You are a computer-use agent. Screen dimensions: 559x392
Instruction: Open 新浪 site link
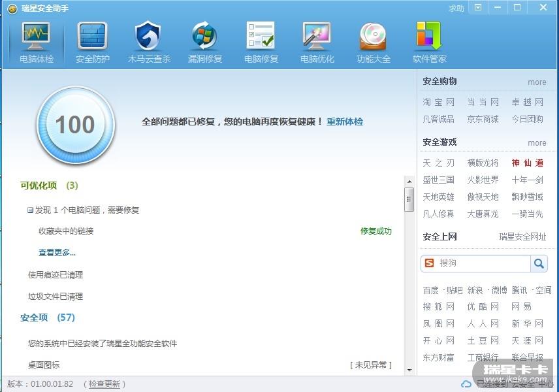point(475,290)
